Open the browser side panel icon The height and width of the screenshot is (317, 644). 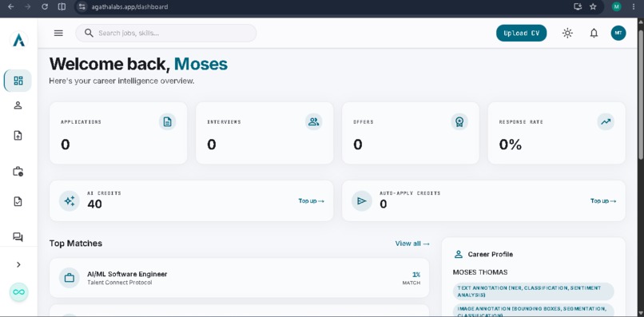click(x=62, y=6)
